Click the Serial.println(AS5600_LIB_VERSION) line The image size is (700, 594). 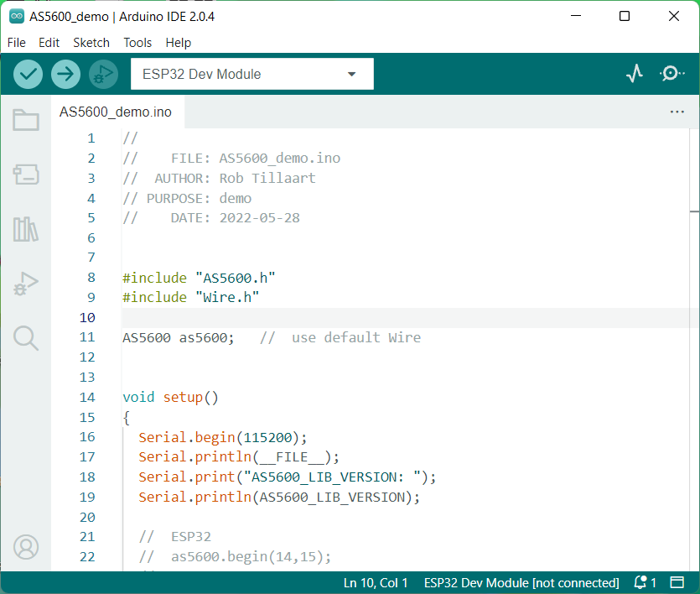coord(279,497)
